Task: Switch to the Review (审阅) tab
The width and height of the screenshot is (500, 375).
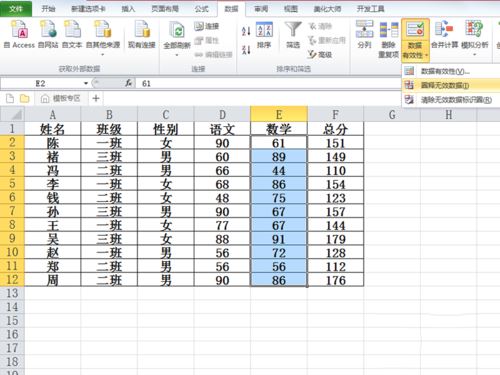Action: tap(261, 9)
